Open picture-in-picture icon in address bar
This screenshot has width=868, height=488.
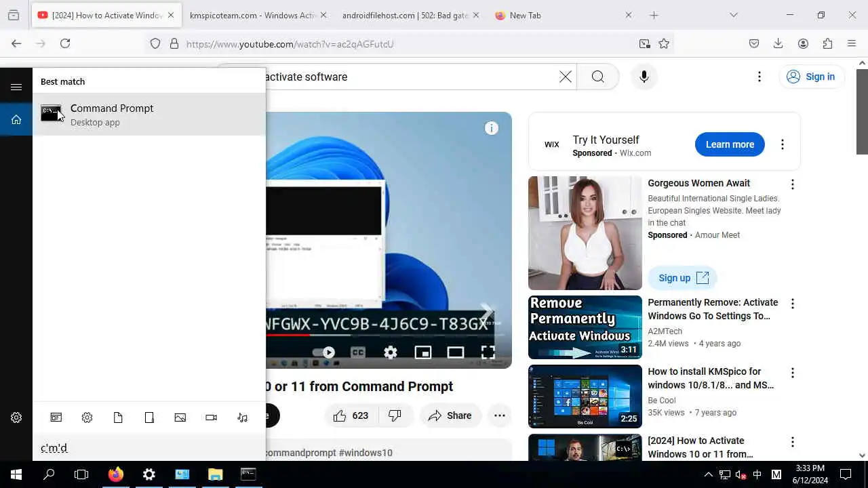(x=644, y=43)
